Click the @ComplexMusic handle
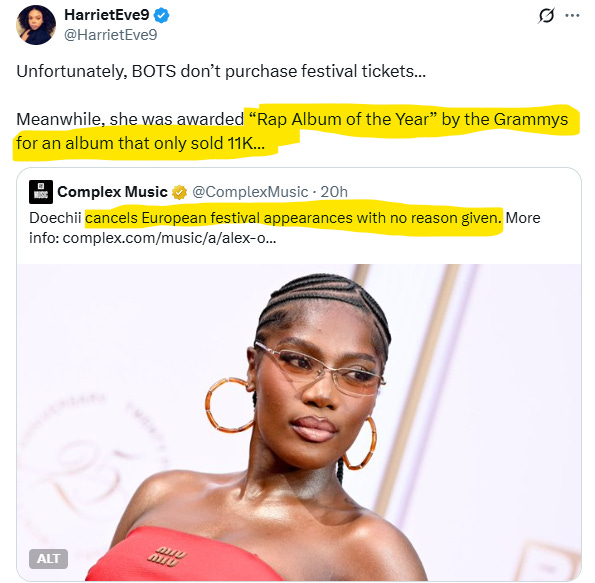 [x=250, y=192]
